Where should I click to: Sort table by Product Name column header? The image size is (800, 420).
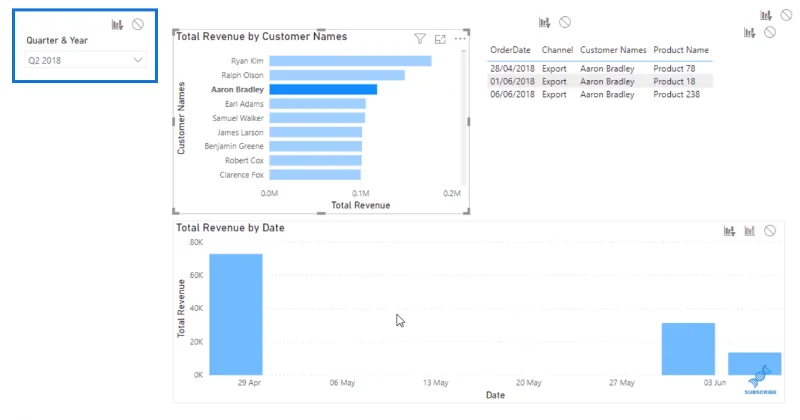point(681,50)
